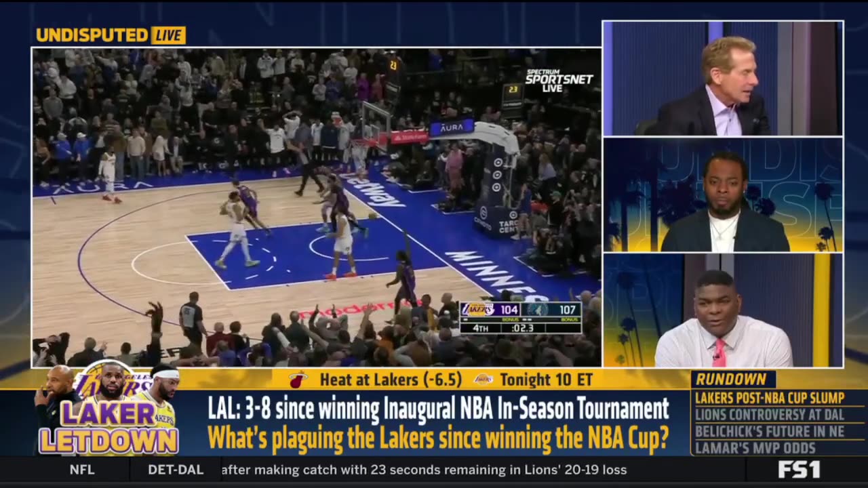Click the AURA courtside sign above basket
Screen dimensions: 868x488
[x=452, y=127]
